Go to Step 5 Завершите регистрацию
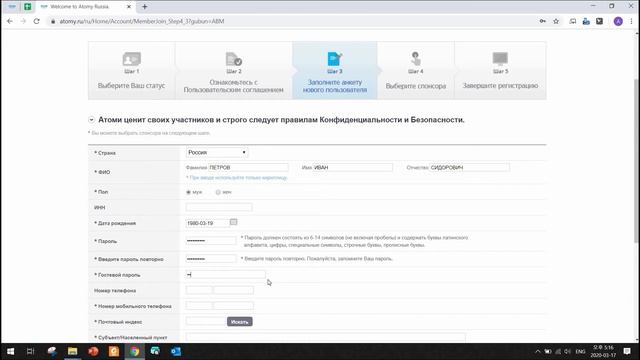Screen dimensions: 640x360 point(500,70)
